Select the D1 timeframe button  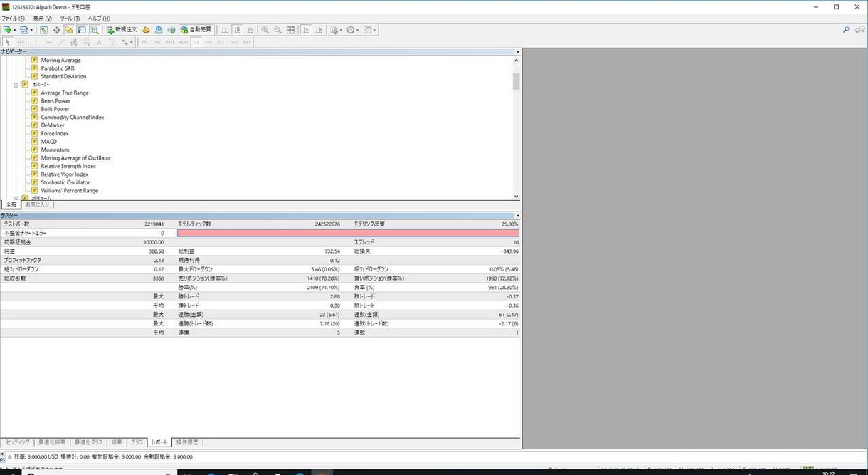[221, 42]
